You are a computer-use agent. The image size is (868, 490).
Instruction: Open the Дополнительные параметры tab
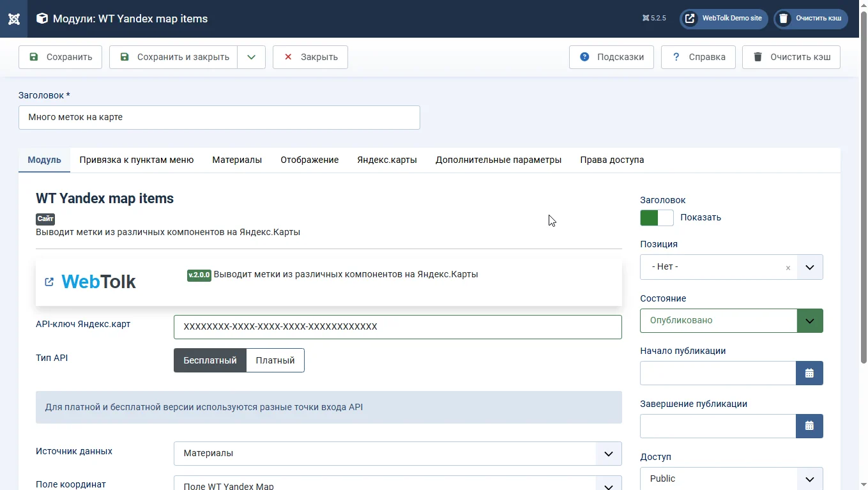click(499, 160)
